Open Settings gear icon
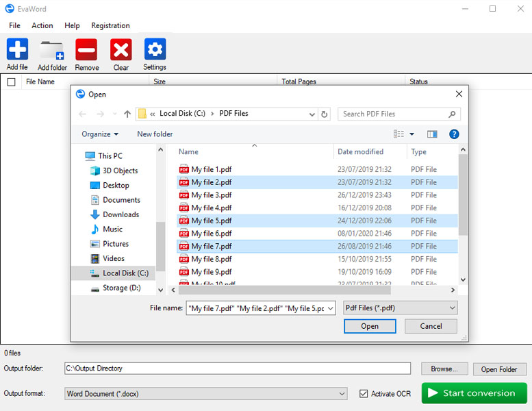Image resolution: width=532 pixels, height=411 pixels. coord(155,49)
